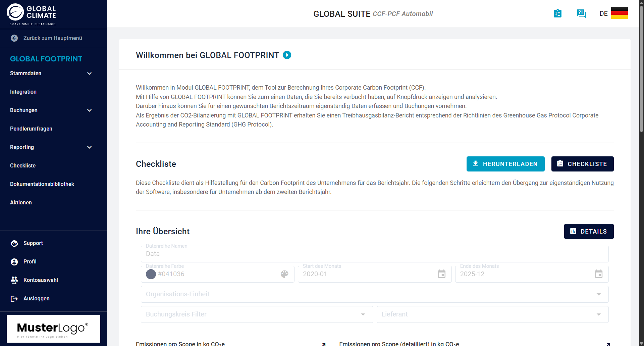Open the Dokumentationsbibliothek page
This screenshot has height=346, width=644.
point(42,184)
